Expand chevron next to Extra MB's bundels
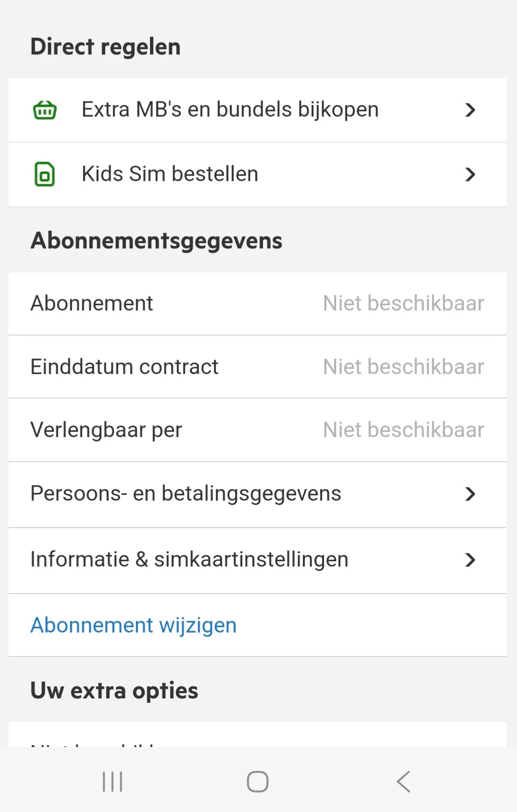 470,110
